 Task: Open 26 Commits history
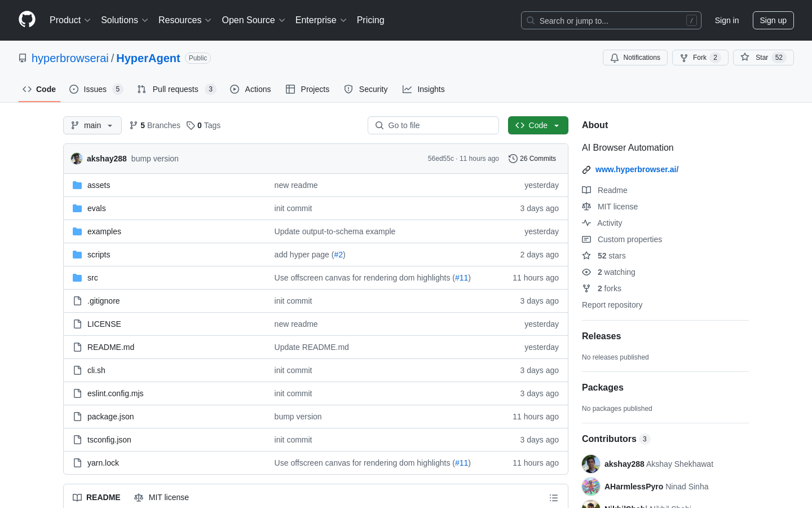[x=532, y=159]
